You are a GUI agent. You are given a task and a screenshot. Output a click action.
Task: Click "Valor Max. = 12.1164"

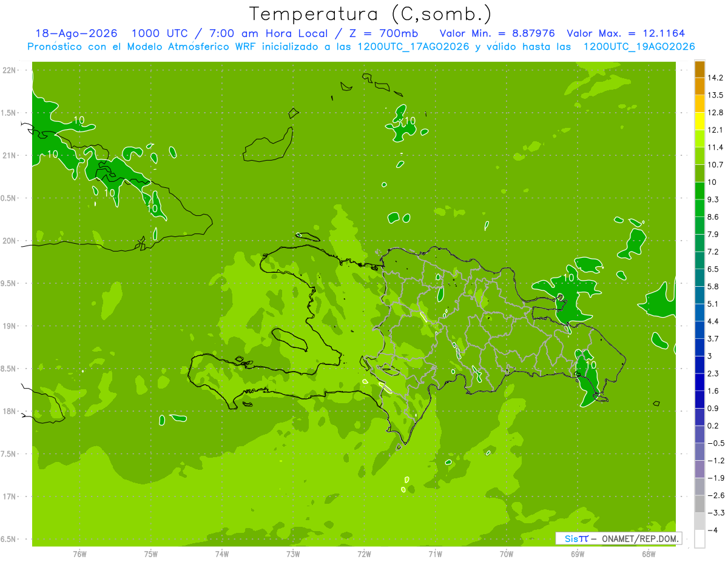pyautogui.click(x=625, y=33)
